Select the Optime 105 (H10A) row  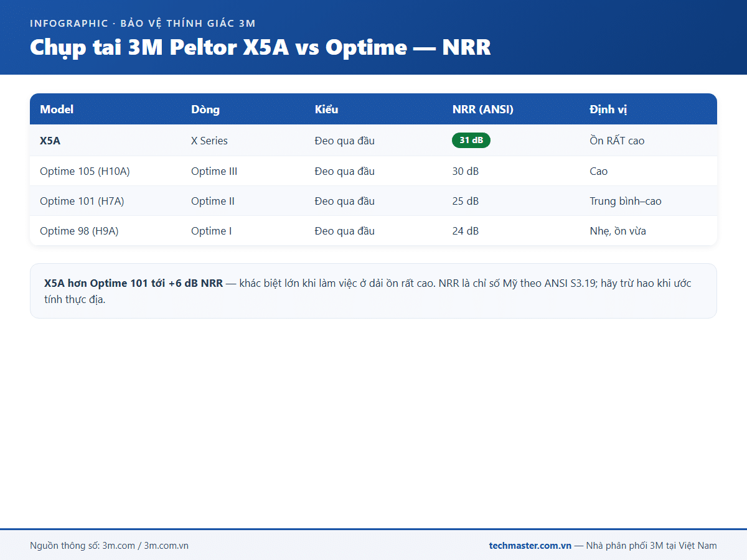pyautogui.click(x=374, y=171)
